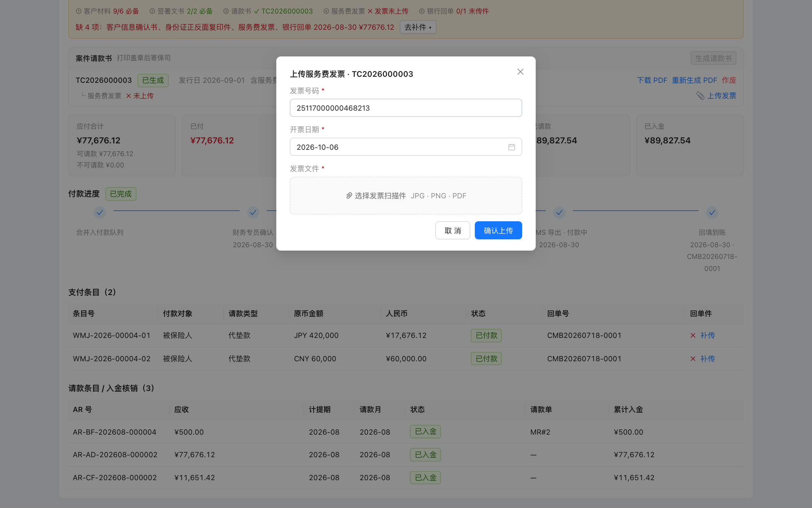
Task: Click cell WMJ-2026-00004-01
Action: [x=111, y=335]
